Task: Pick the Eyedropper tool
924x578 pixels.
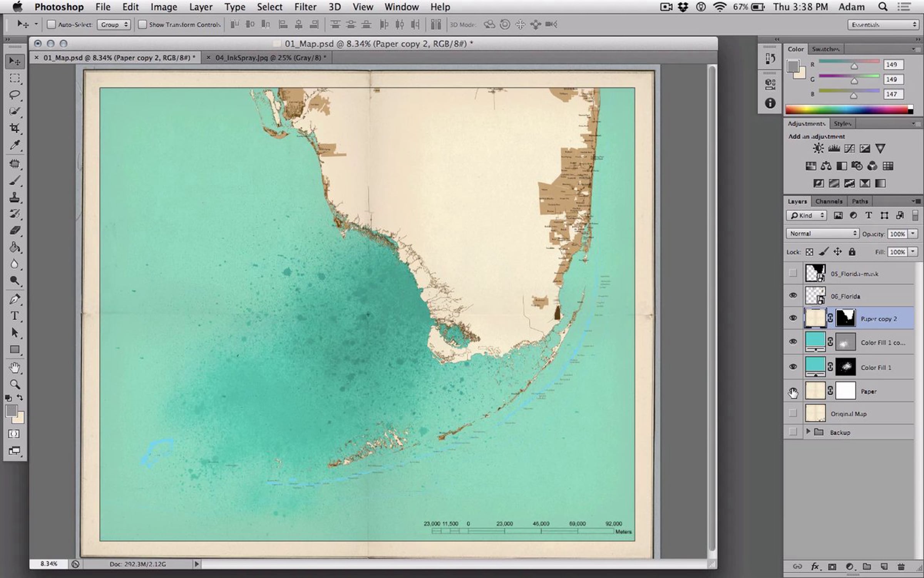Action: click(15, 145)
